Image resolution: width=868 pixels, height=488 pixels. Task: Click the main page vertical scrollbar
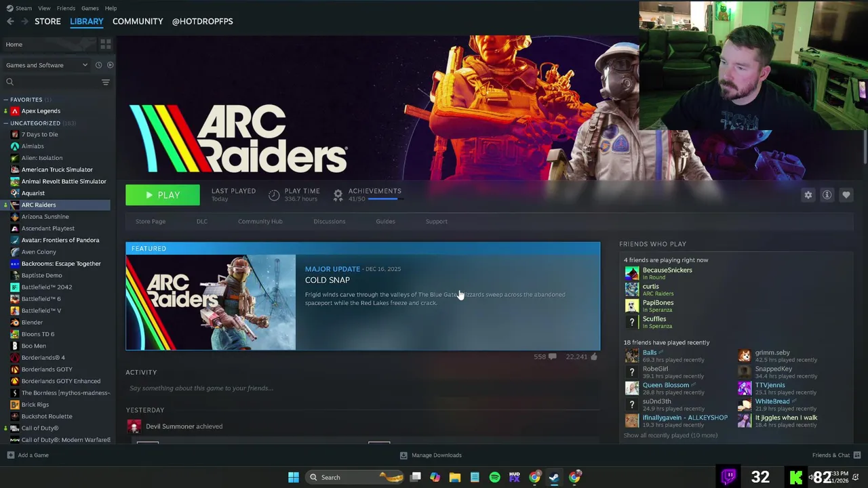pos(865,148)
